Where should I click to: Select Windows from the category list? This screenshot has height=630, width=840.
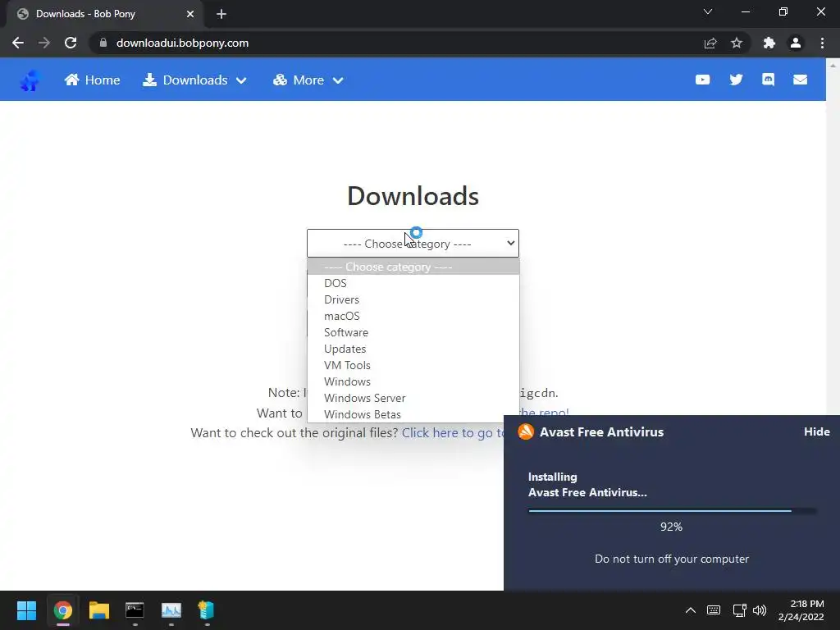coord(413,381)
